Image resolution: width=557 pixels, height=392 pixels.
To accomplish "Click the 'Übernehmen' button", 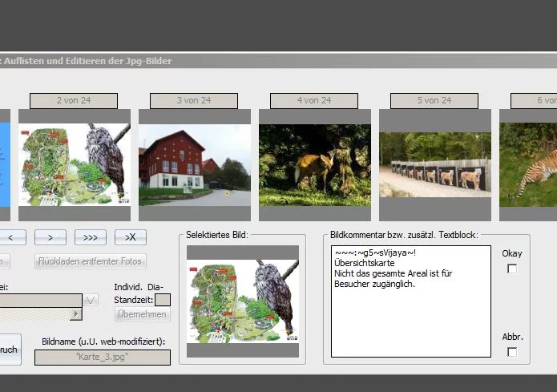I will click(142, 314).
